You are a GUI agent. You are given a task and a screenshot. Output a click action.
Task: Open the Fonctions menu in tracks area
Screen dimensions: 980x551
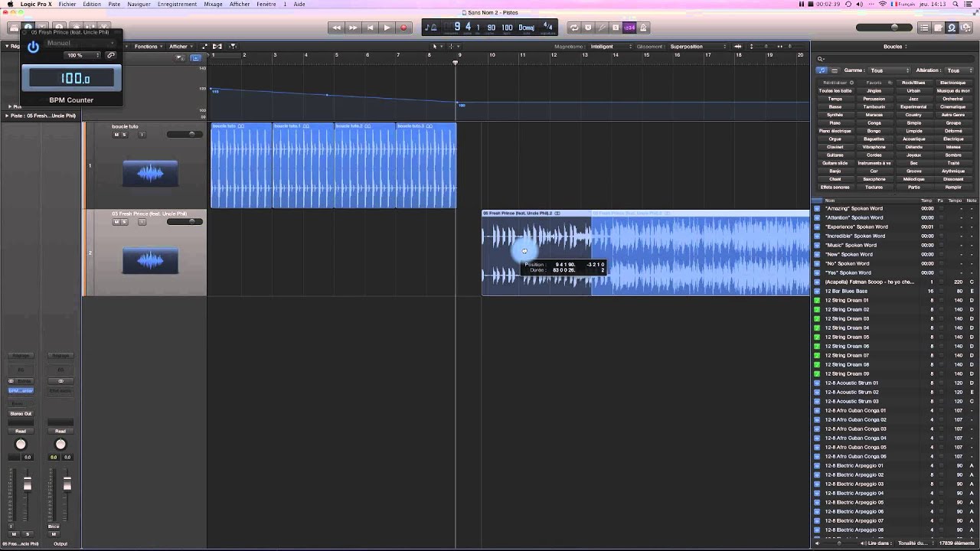coord(148,46)
